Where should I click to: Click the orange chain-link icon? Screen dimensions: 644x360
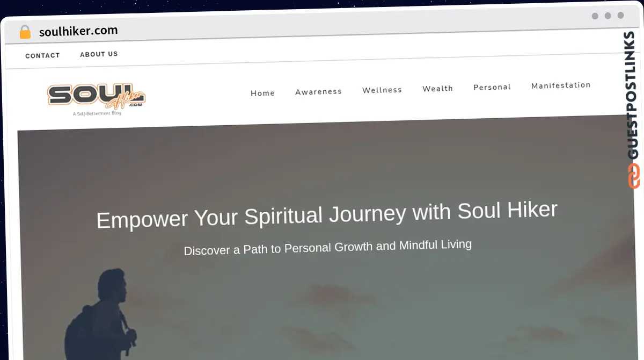[x=633, y=176]
